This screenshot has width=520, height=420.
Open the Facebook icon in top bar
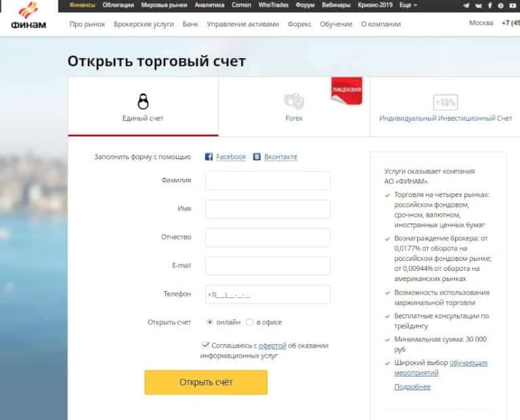click(490, 5)
